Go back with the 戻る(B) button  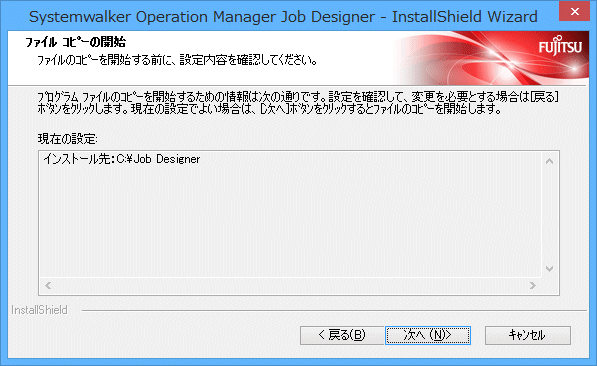click(342, 336)
